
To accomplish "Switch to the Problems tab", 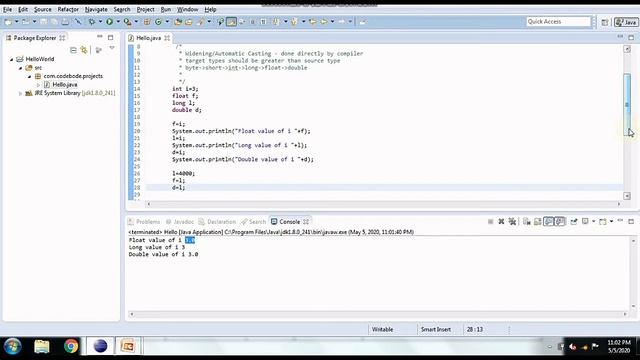I will click(144, 222).
